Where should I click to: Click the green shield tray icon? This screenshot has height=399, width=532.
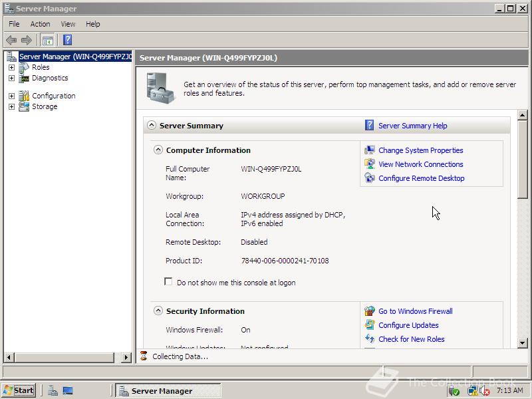point(454,391)
